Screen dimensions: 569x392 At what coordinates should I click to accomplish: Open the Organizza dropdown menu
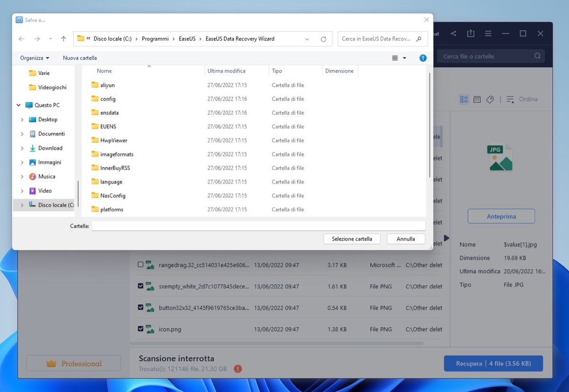(x=35, y=58)
